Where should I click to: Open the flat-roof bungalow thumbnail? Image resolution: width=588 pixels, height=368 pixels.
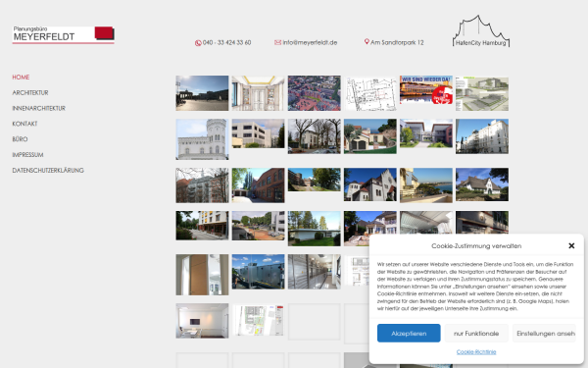point(315,229)
